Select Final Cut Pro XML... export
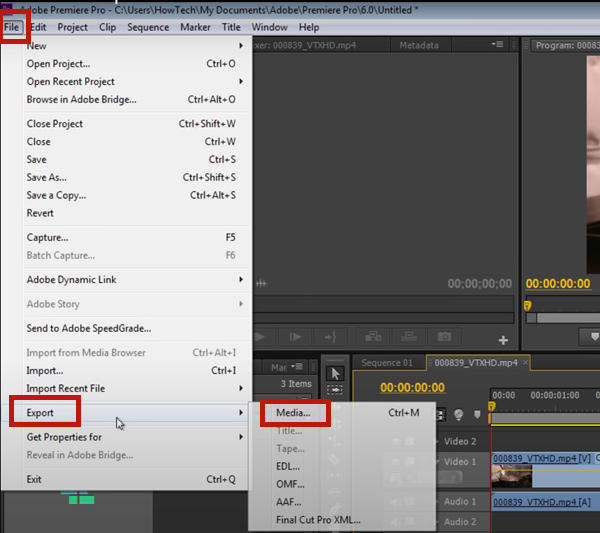The height and width of the screenshot is (533, 600). pyautogui.click(x=342, y=520)
